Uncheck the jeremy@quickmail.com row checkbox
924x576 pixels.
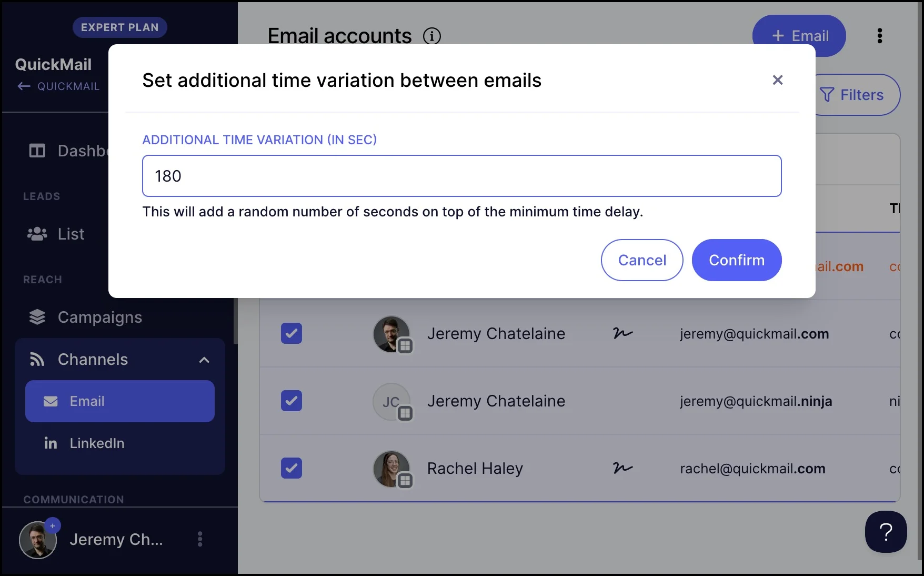click(292, 333)
